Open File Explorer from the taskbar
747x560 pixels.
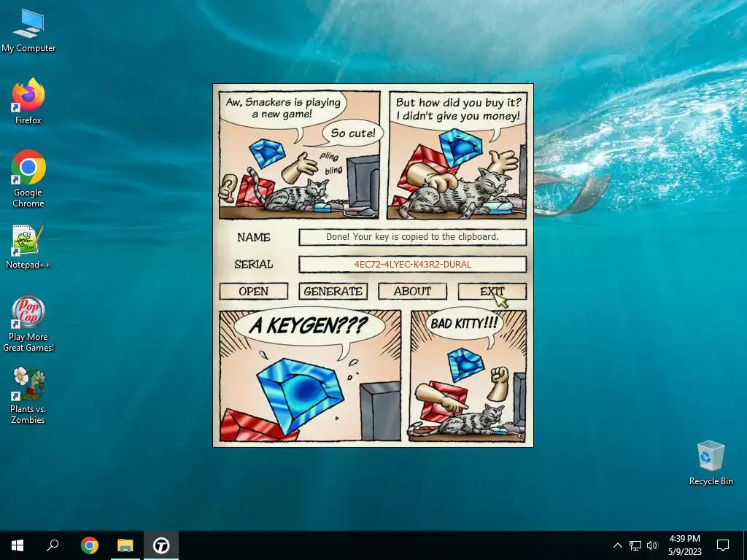pyautogui.click(x=125, y=545)
